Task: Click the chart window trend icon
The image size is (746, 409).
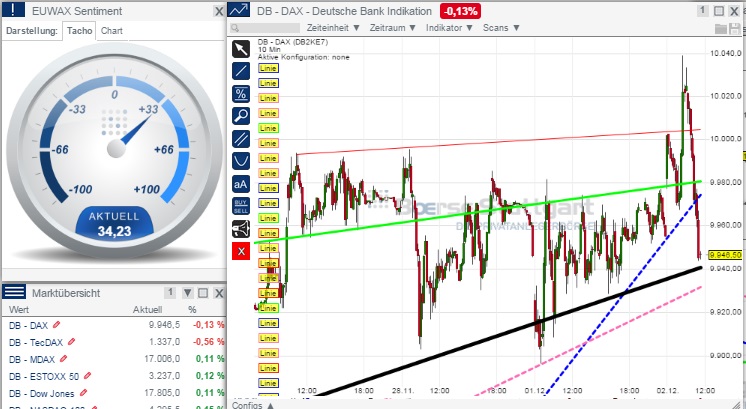Action: [239, 10]
